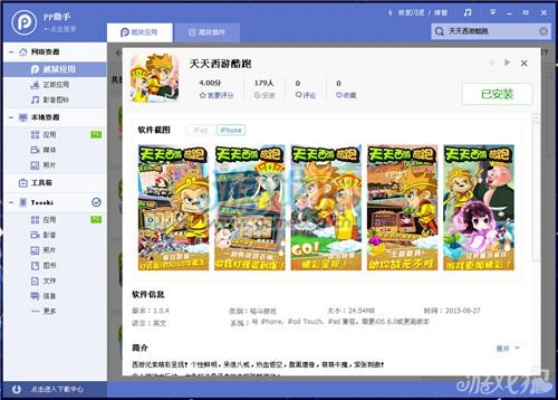Click 弹窗 in the title bar
Image resolution: width=558 pixels, height=400 pixels.
441,13
